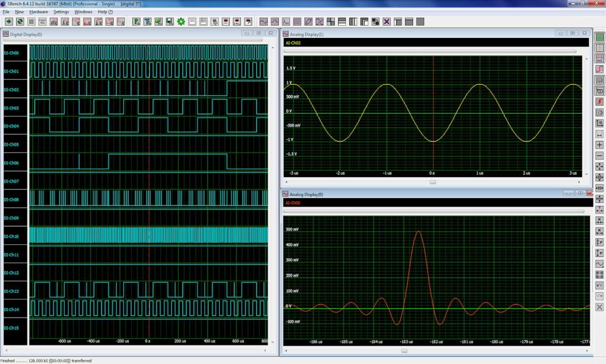Click the purple X close-all toolbar icon
606x364 pixels.
(x=386, y=22)
